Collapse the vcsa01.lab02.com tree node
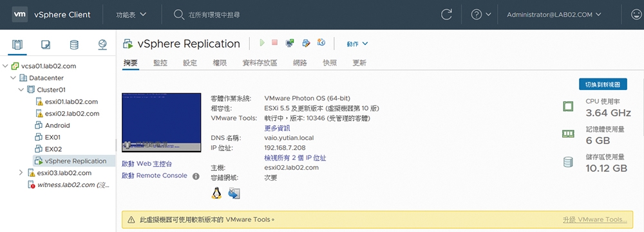 pos(5,66)
